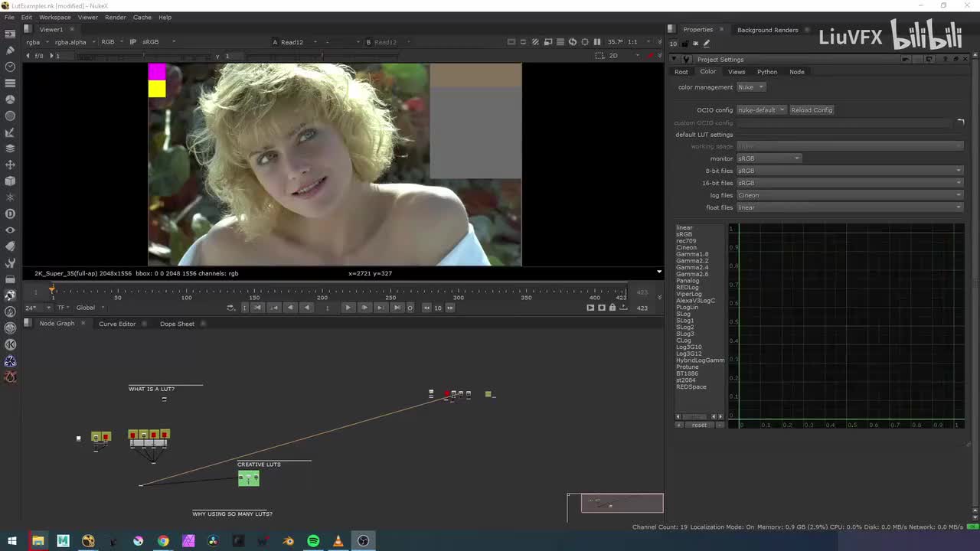Toggle the Properties panel lock icon
The height and width of the screenshot is (551, 980).
click(x=685, y=44)
